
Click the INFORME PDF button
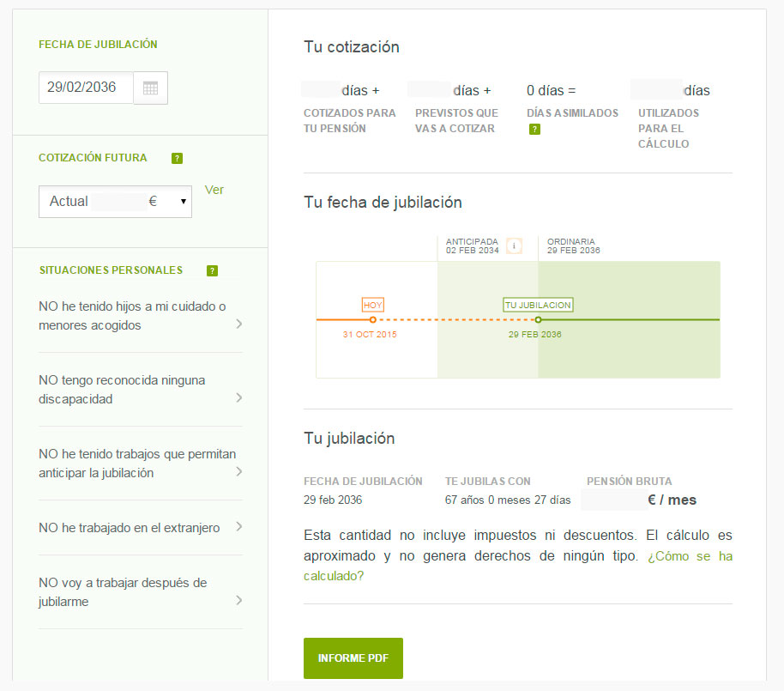point(353,658)
